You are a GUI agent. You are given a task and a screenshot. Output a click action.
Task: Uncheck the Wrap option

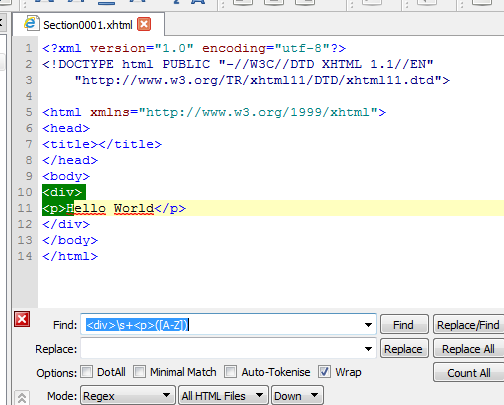point(324,372)
